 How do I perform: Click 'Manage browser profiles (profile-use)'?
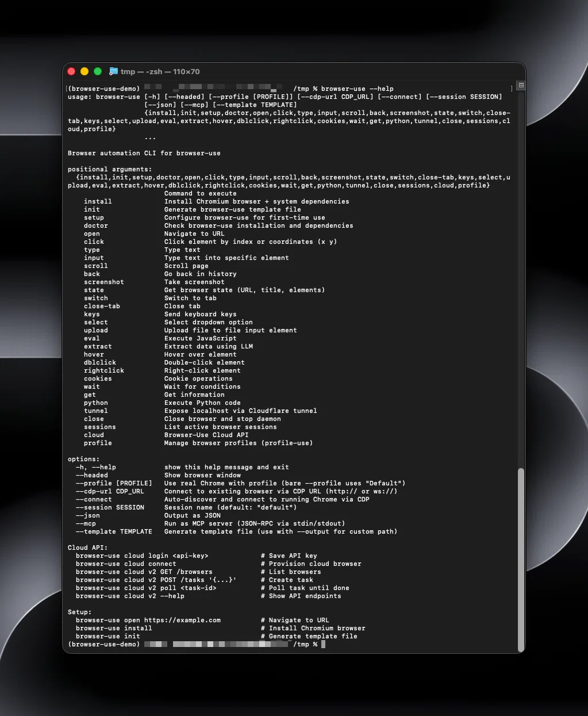pyautogui.click(x=239, y=443)
